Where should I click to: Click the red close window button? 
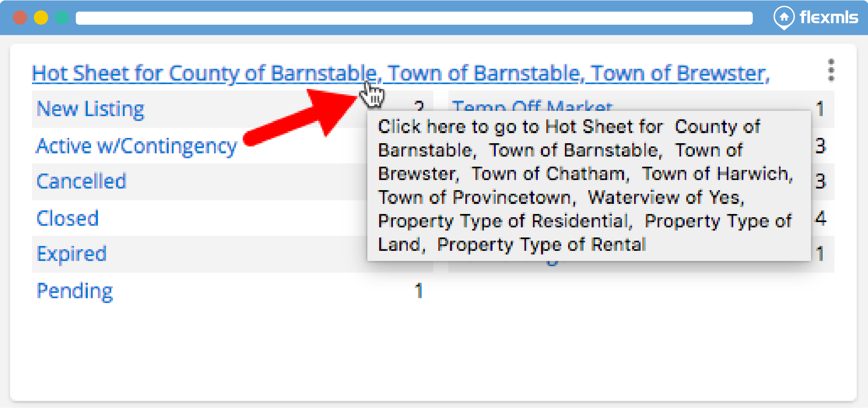click(20, 18)
